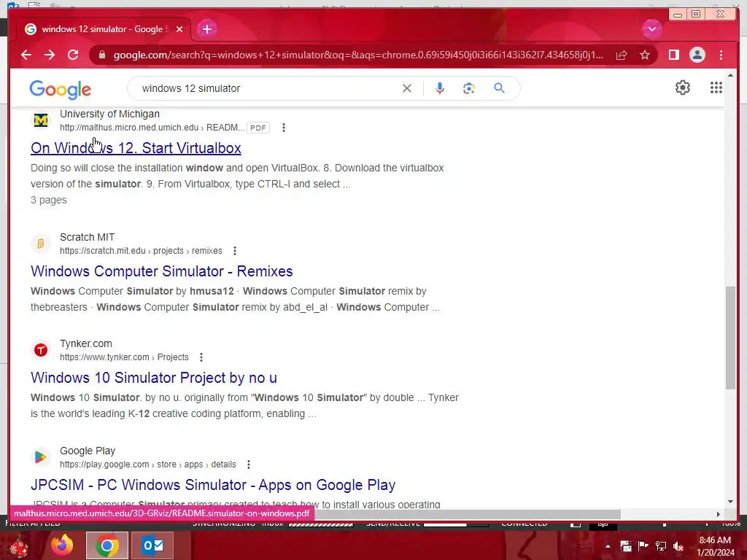
Task: Click the muted volume tray icon
Action: click(678, 546)
